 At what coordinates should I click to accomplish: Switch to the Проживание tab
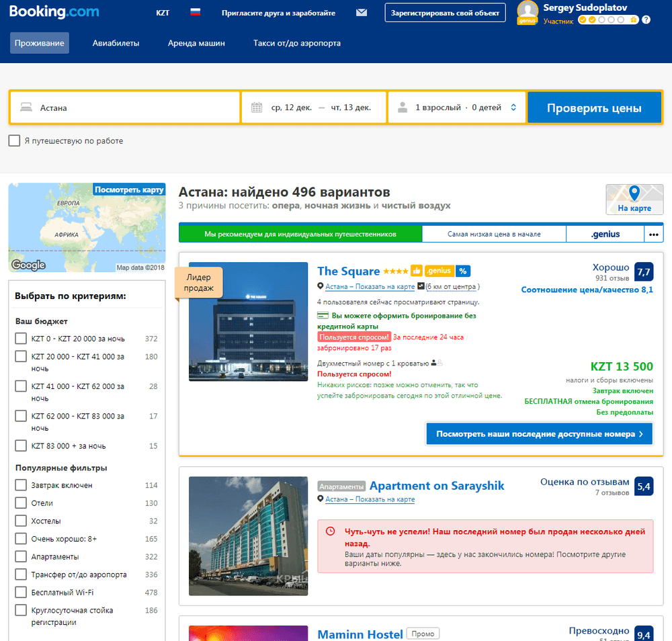point(40,43)
